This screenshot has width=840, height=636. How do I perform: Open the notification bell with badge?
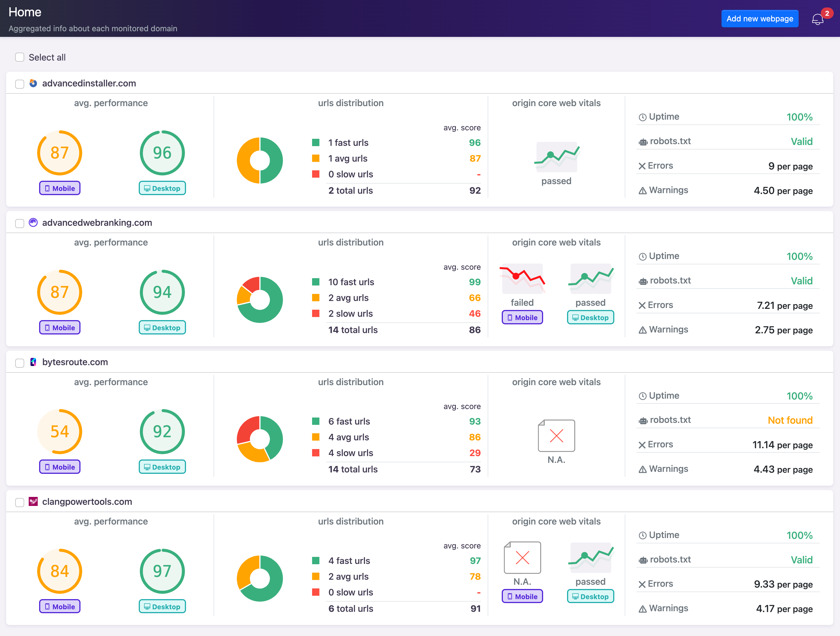coord(817,18)
